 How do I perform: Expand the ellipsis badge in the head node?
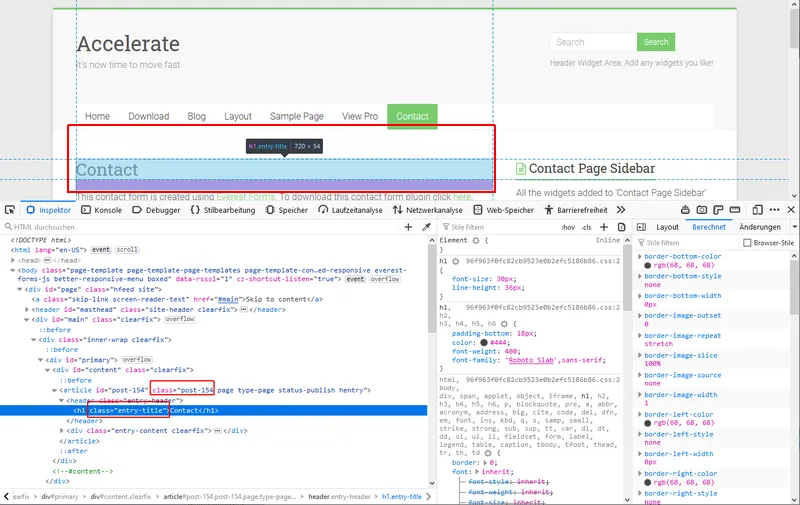47,260
